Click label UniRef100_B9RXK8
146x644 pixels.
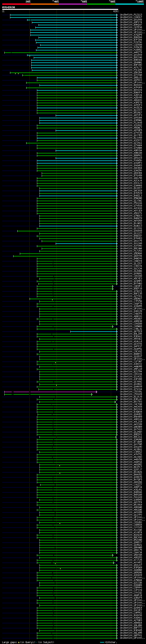pyautogui.click(x=131, y=60)
